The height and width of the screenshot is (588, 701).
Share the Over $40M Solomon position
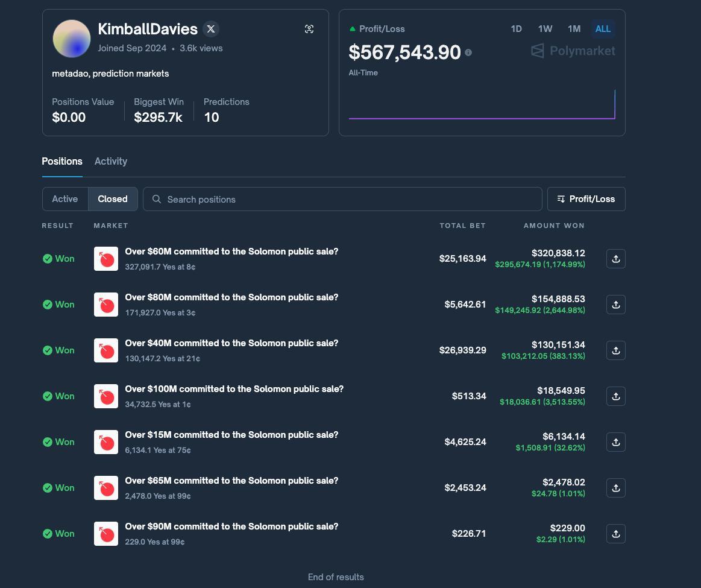click(x=615, y=350)
